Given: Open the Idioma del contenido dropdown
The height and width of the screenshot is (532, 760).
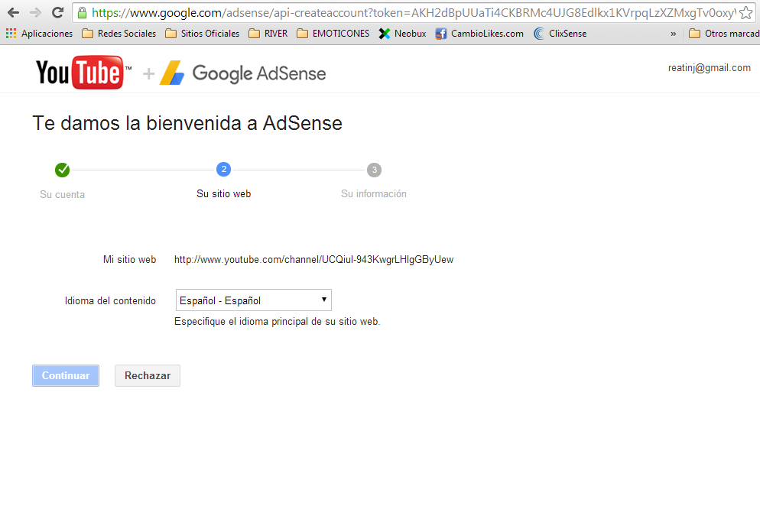Looking at the screenshot, I should point(254,300).
